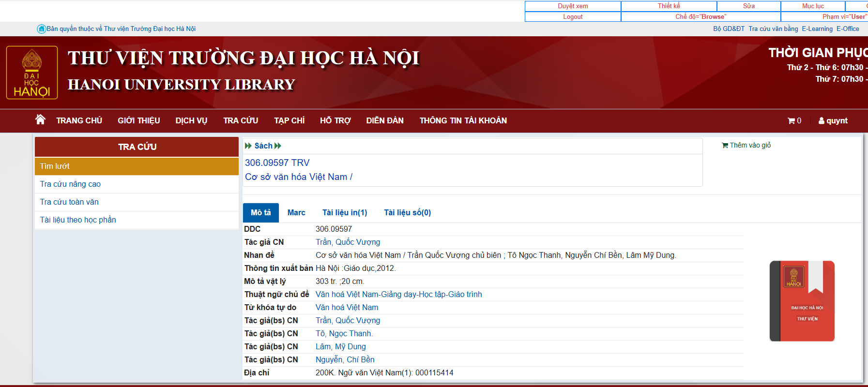Open the E-Learning link
868x387 pixels.
click(x=817, y=29)
